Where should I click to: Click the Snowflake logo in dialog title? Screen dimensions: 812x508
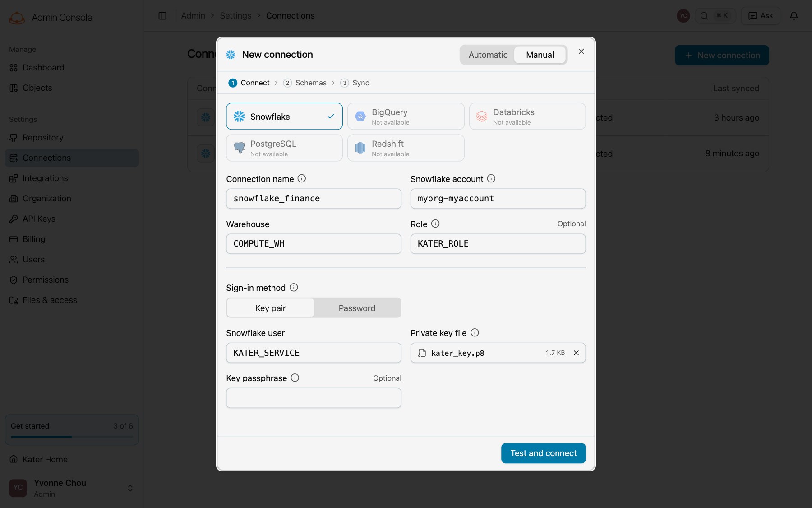pyautogui.click(x=231, y=55)
